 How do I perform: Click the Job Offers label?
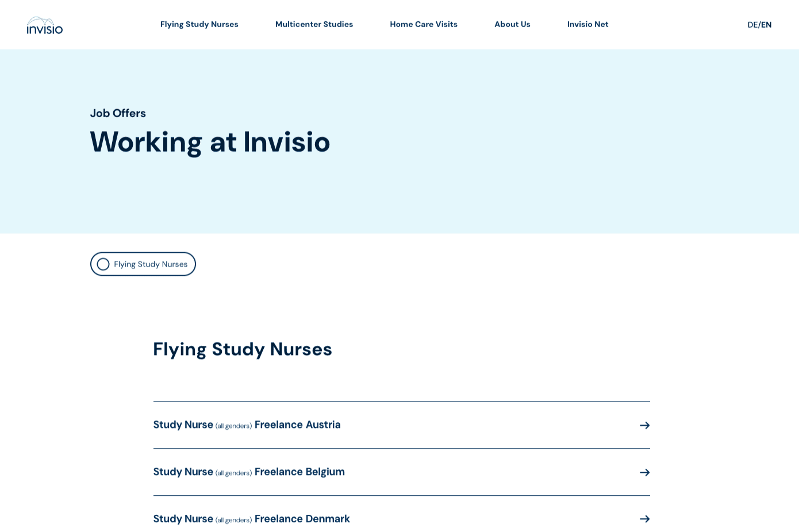(118, 113)
